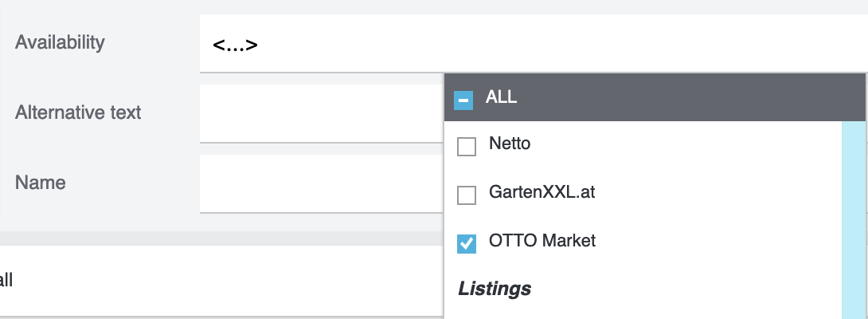Select the GartenXXL.at option label

pos(542,193)
